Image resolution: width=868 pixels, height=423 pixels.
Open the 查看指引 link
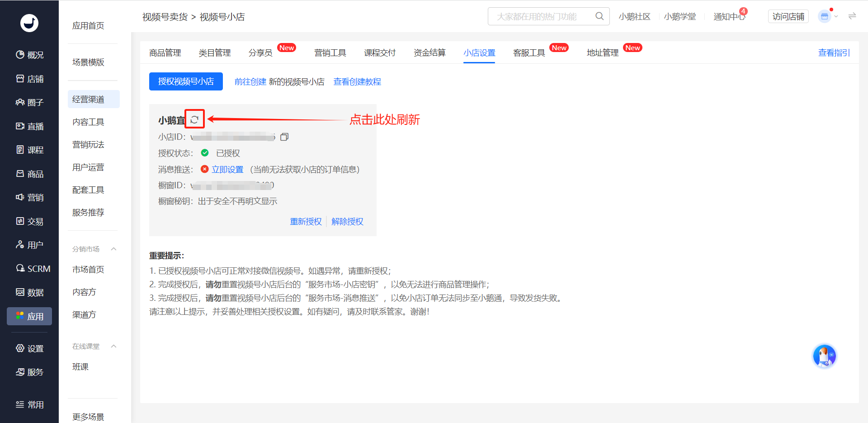point(834,53)
